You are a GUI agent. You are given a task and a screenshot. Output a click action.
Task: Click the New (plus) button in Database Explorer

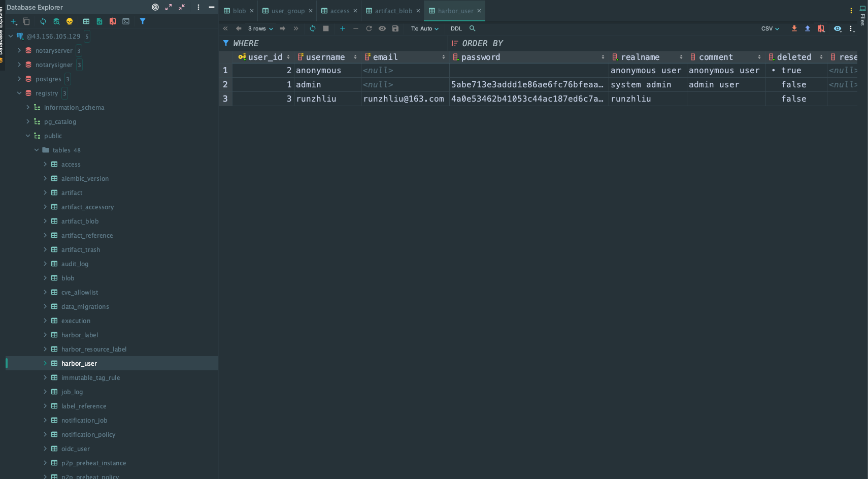pyautogui.click(x=14, y=21)
